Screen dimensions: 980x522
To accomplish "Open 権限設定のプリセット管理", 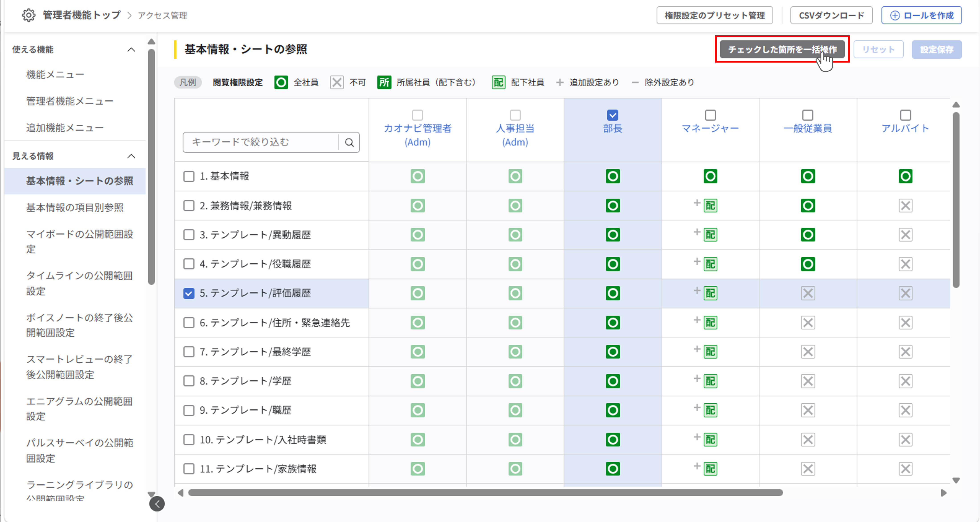I will (715, 15).
